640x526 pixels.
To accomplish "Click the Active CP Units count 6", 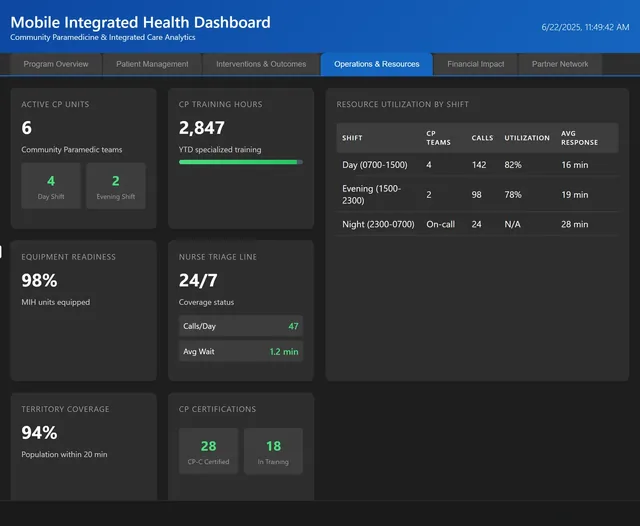I will click(x=27, y=128).
